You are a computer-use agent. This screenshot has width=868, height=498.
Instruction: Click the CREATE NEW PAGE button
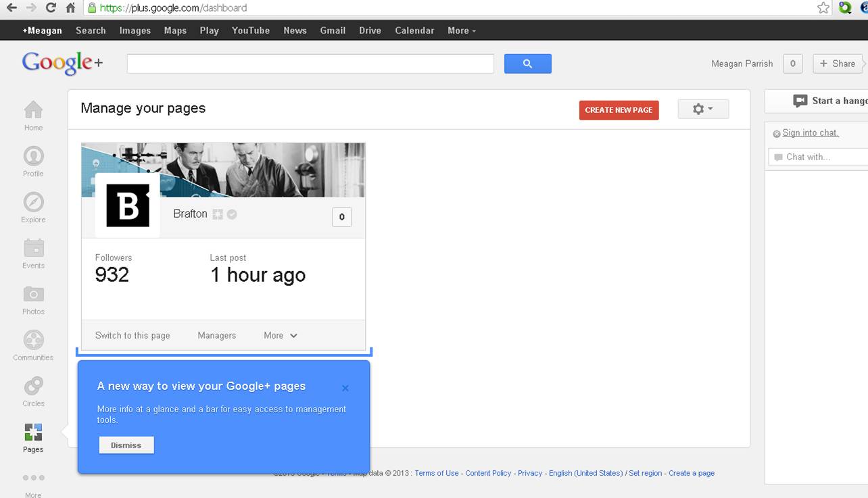[619, 110]
